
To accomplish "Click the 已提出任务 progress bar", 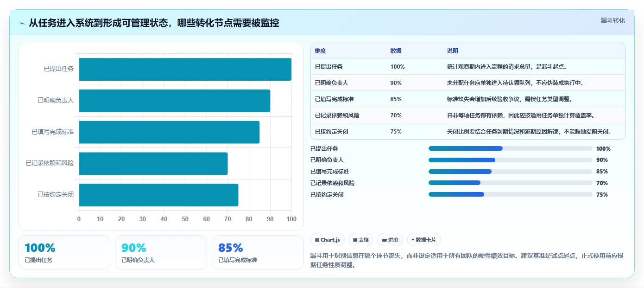I will (x=510, y=148).
